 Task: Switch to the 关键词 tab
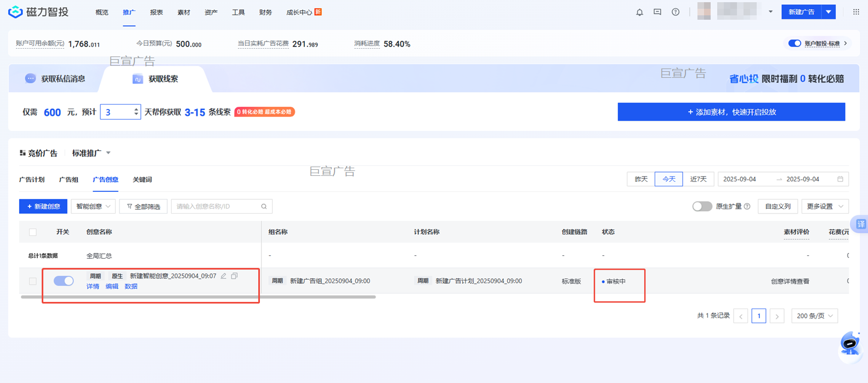(142, 180)
